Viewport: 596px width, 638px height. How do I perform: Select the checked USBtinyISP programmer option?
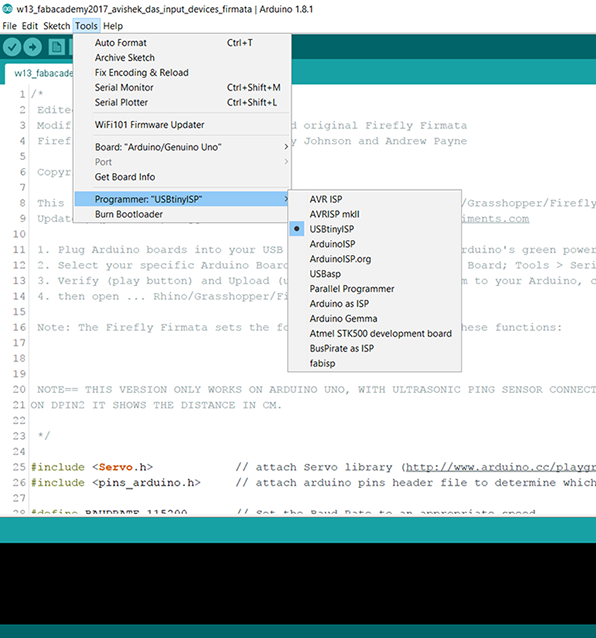pyautogui.click(x=375, y=229)
